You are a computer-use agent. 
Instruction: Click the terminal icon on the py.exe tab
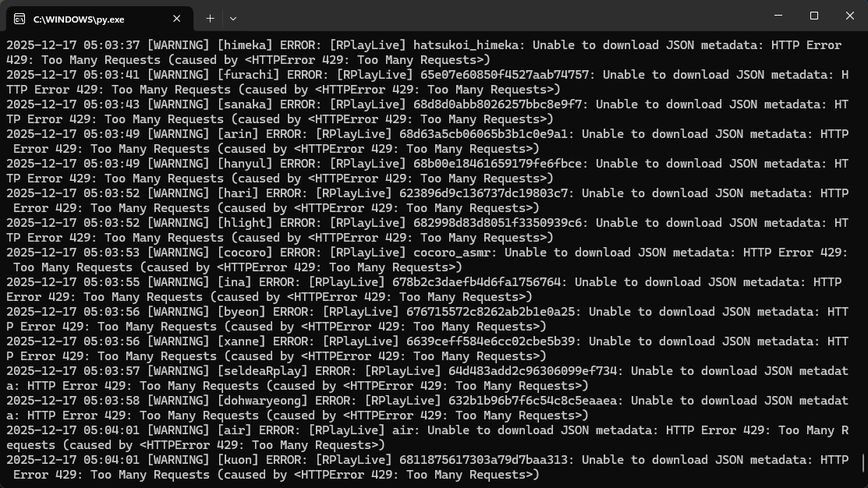[x=19, y=19]
